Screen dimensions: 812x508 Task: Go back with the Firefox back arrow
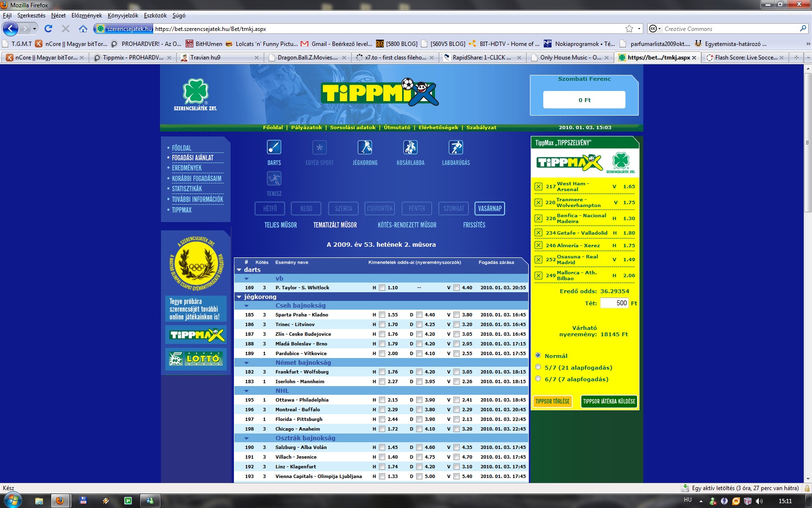[x=11, y=29]
